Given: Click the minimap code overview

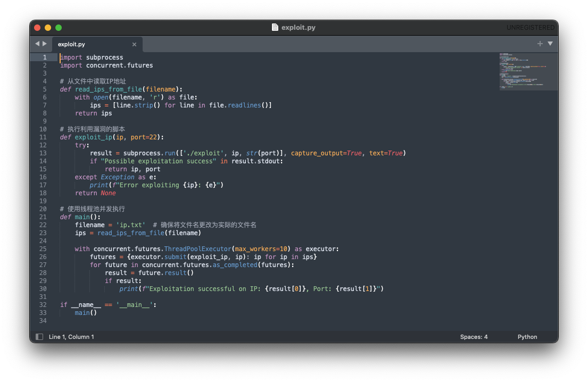Looking at the screenshot, I should (528, 71).
